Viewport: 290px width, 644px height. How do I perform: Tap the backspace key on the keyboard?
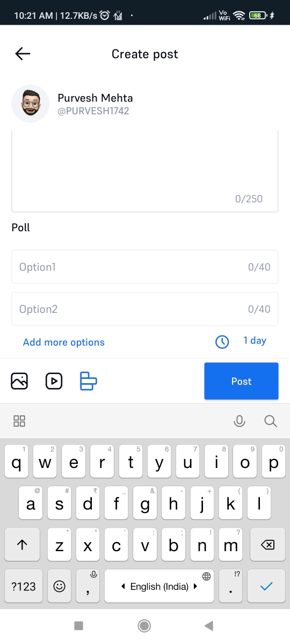point(267,545)
